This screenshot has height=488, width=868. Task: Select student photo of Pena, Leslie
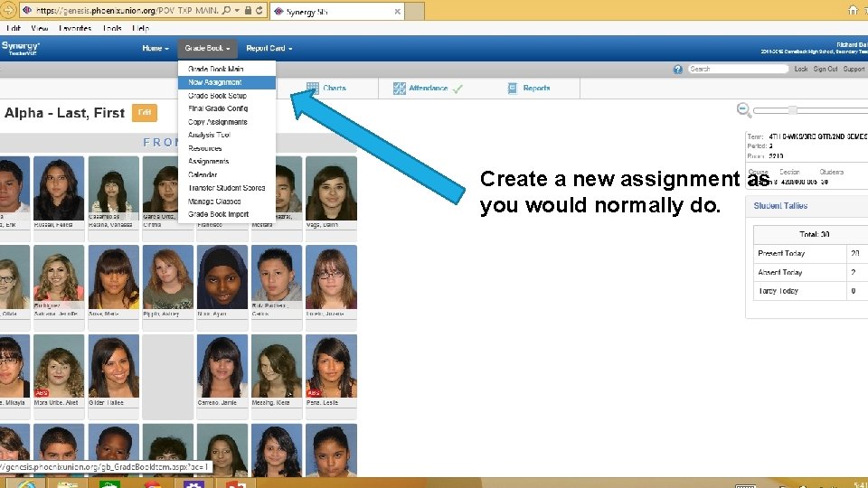331,366
